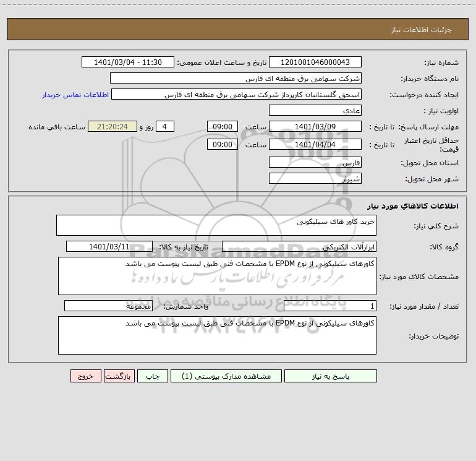This screenshot has width=476, height=461.
Task: Click label ساعت باقی مانده
Action: pyautogui.click(x=57, y=127)
